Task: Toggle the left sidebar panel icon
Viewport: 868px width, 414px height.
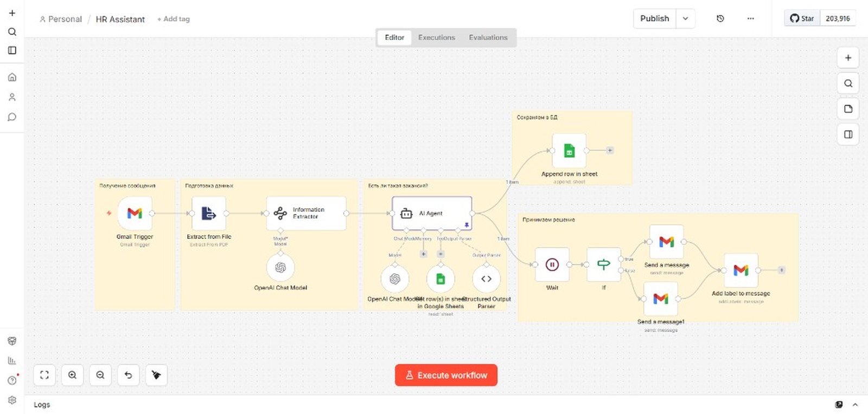Action: coord(12,50)
